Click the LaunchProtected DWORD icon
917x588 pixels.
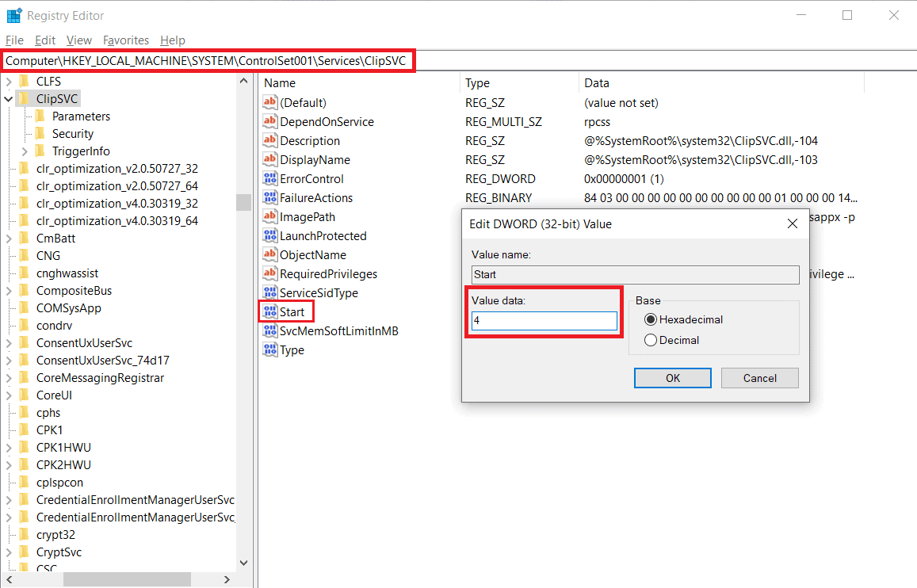click(269, 235)
